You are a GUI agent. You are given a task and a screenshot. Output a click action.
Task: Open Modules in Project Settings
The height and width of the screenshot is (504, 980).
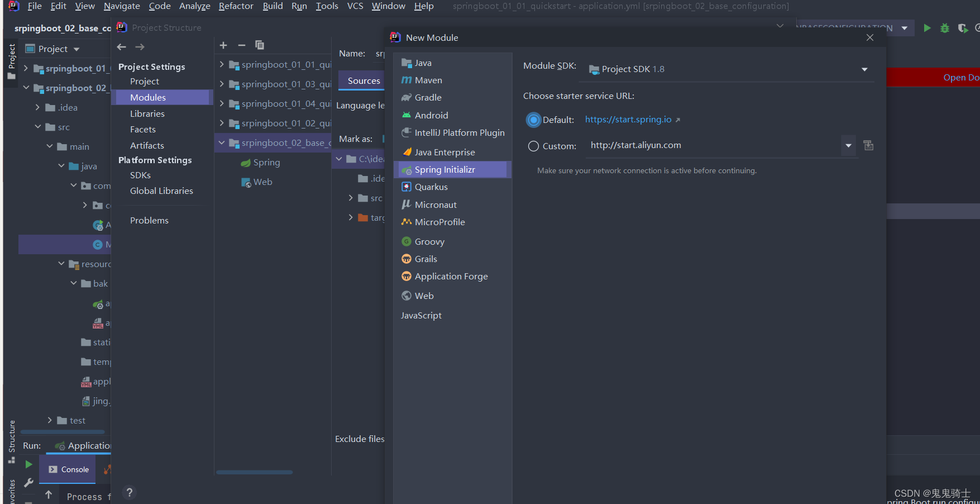tap(162, 97)
